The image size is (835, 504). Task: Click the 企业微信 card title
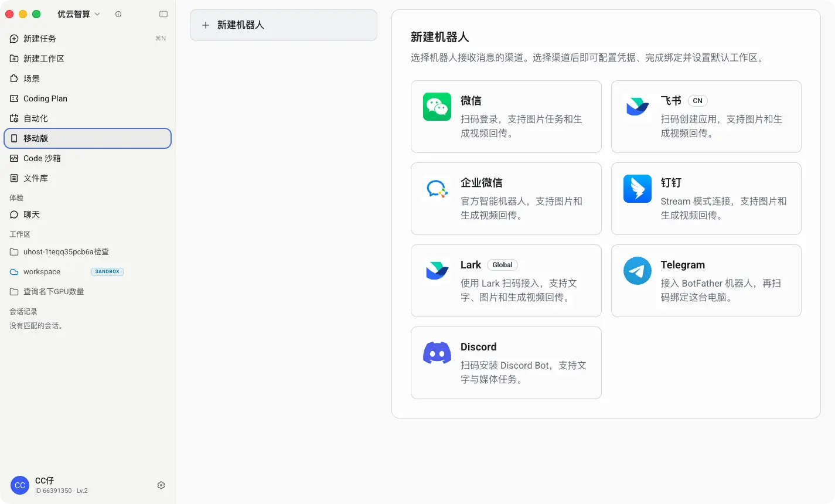[x=482, y=183]
